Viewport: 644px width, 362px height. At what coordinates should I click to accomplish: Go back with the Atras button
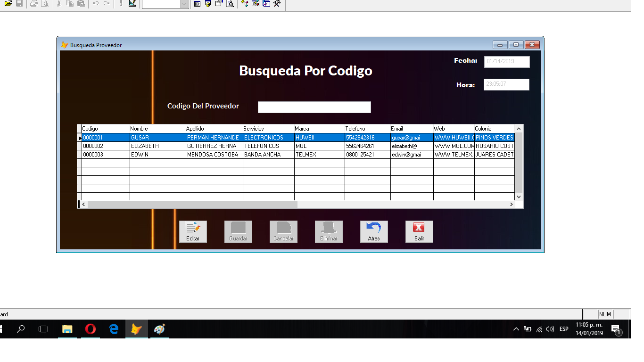click(374, 232)
